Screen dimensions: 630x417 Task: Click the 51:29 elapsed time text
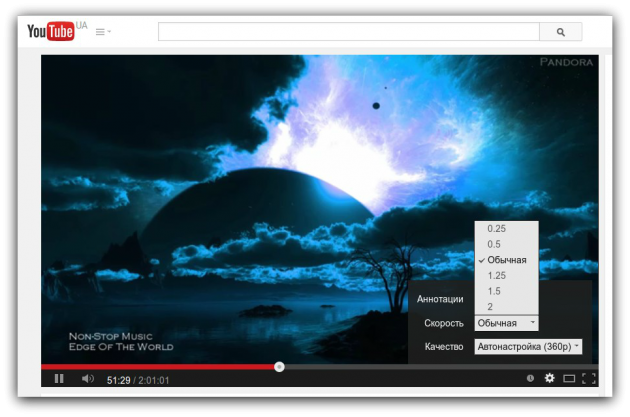click(119, 380)
